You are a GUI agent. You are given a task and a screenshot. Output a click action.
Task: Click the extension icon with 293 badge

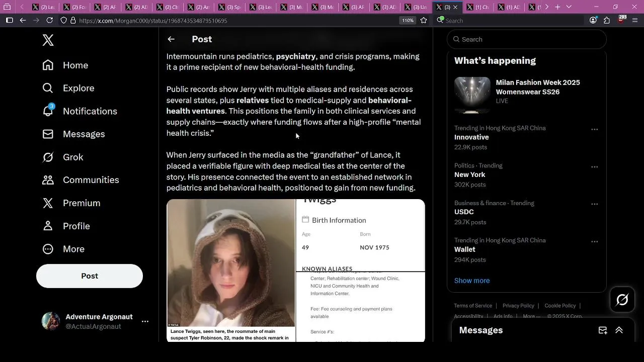[x=622, y=20]
